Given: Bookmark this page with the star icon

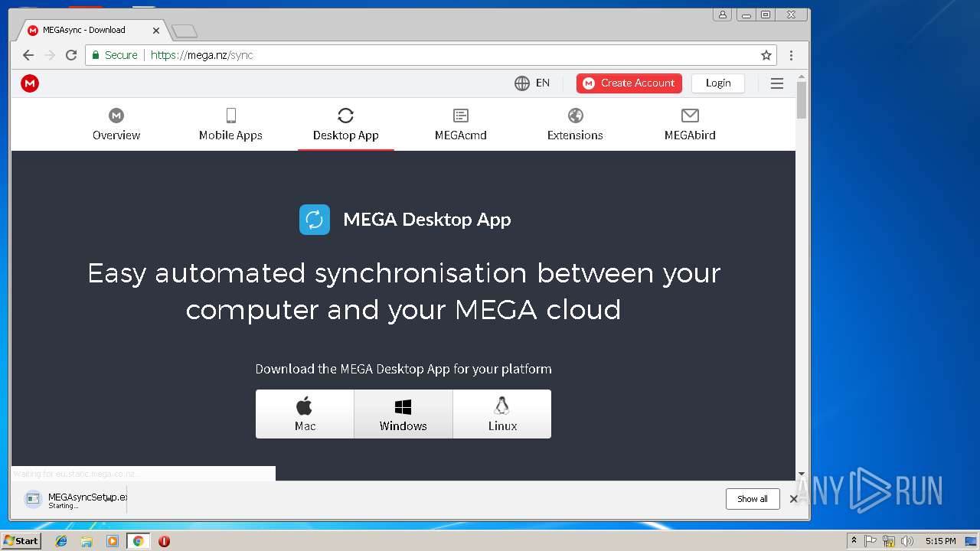Looking at the screenshot, I should [x=766, y=55].
